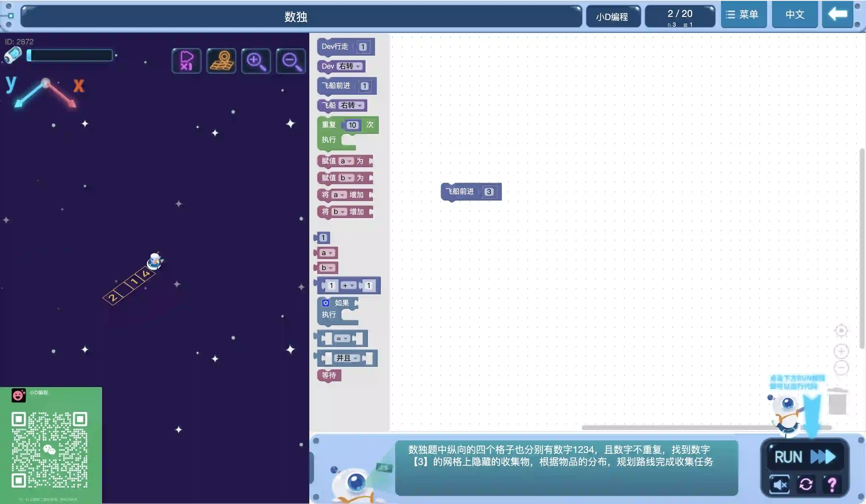Zoom out of the space scene
This screenshot has height=504, width=866.
point(291,61)
